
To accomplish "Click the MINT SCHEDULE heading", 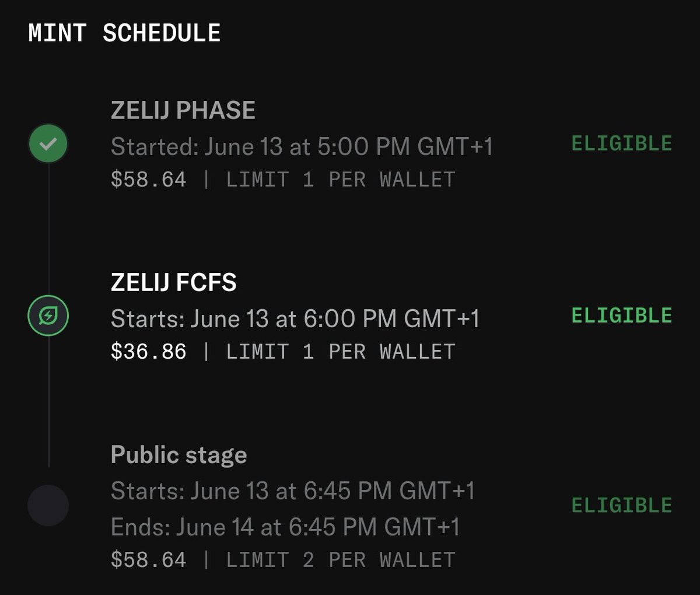I will coord(124,33).
